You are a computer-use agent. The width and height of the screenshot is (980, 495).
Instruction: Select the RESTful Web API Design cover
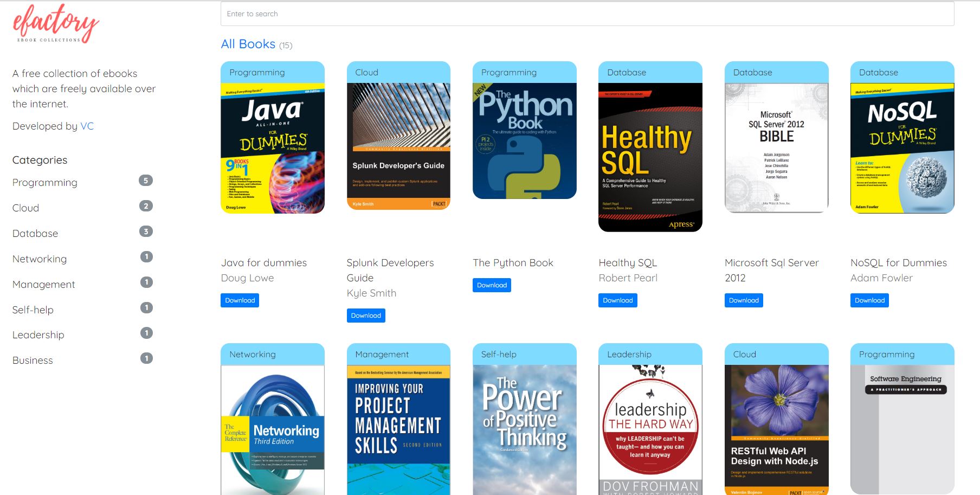pyautogui.click(x=776, y=429)
